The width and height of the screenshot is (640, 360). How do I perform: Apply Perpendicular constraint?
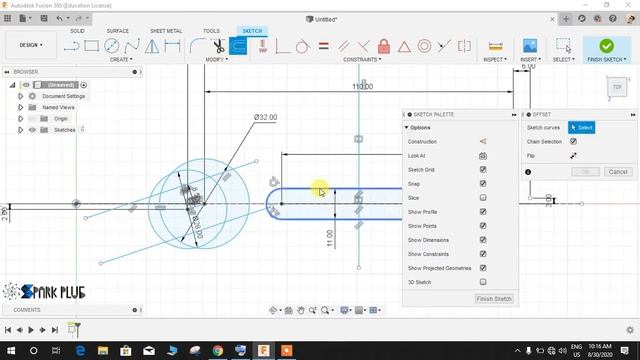[363, 46]
